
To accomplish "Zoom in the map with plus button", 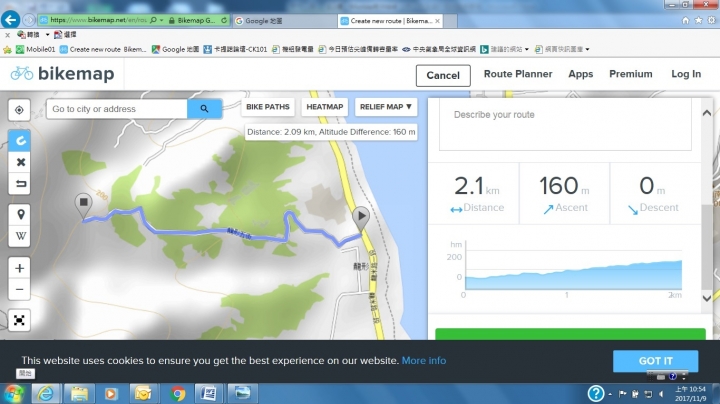I will (19, 268).
